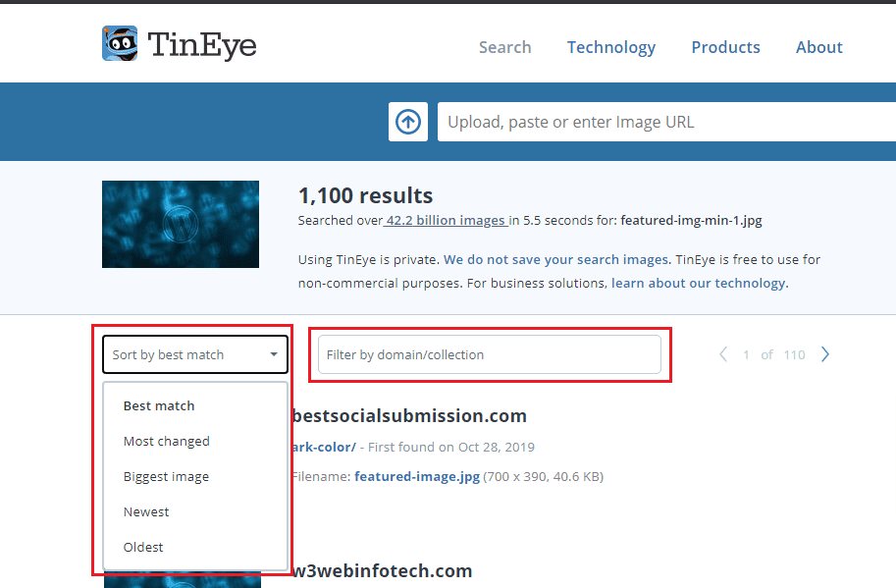Click 'First found on Oct 28, 2019' text
Image resolution: width=896 pixels, height=588 pixels.
451,447
